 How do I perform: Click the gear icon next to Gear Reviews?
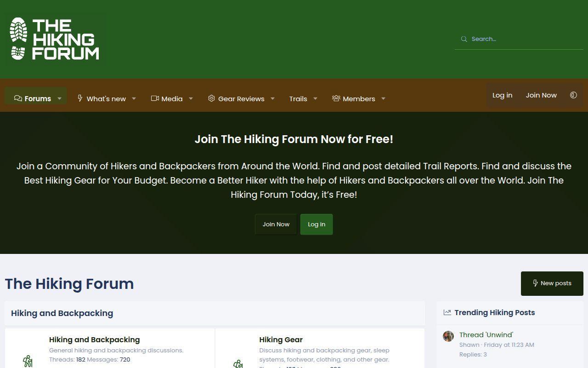point(211,98)
